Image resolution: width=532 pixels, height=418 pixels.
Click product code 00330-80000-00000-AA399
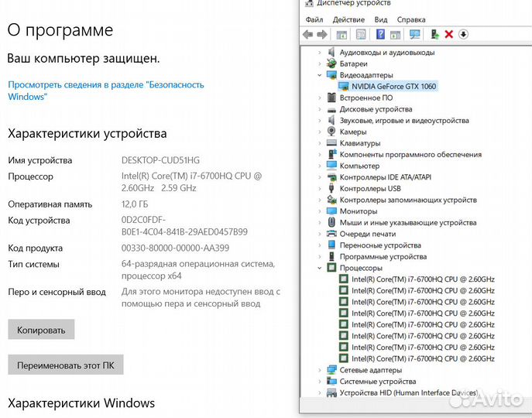coord(175,248)
